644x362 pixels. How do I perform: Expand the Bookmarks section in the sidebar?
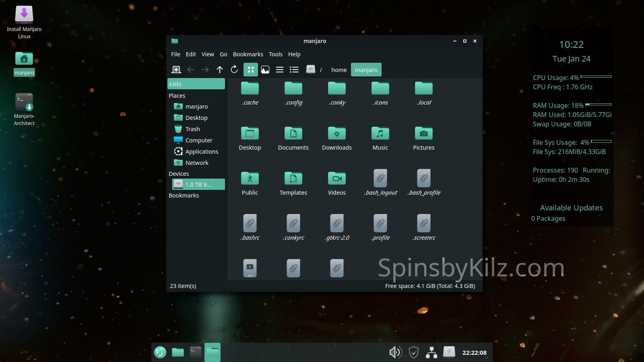pos(184,195)
